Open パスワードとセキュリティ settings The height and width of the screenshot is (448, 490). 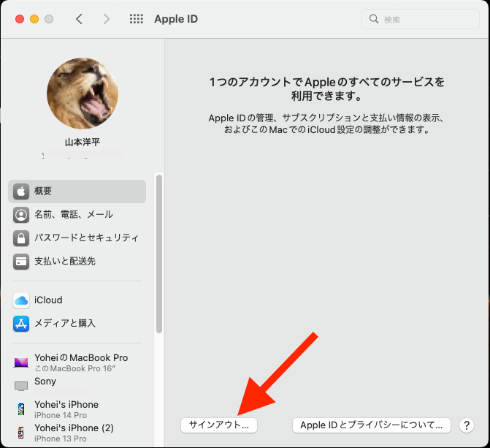click(x=86, y=238)
